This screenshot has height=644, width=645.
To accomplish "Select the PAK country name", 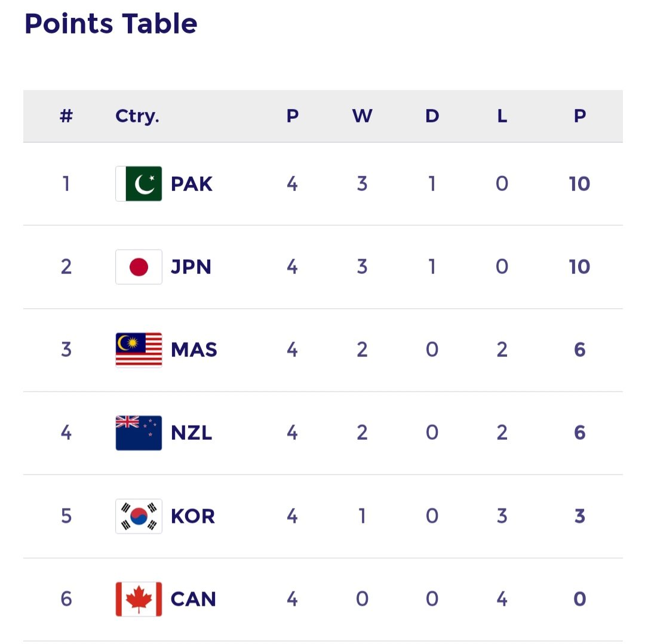I will tap(192, 184).
